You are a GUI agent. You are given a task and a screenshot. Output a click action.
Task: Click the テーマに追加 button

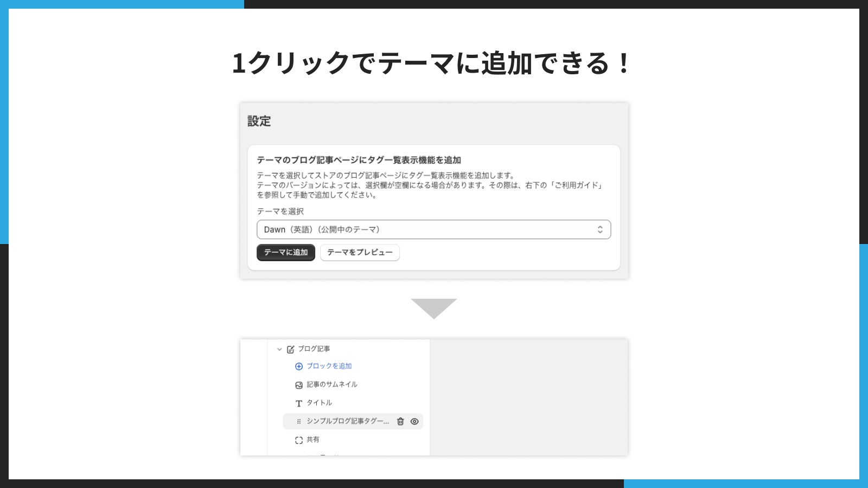click(x=286, y=252)
